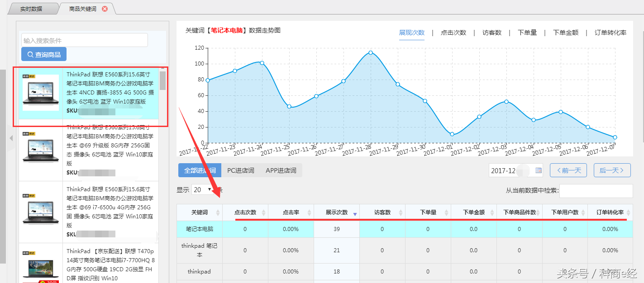Open the E560 @69 升级版 8G内存 thumbnail
This screenshot has height=283, width=644.
(41, 150)
